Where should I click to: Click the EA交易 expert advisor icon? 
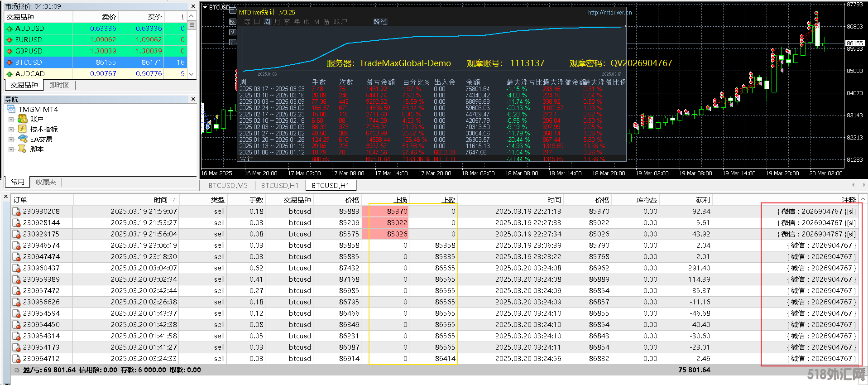tap(23, 139)
